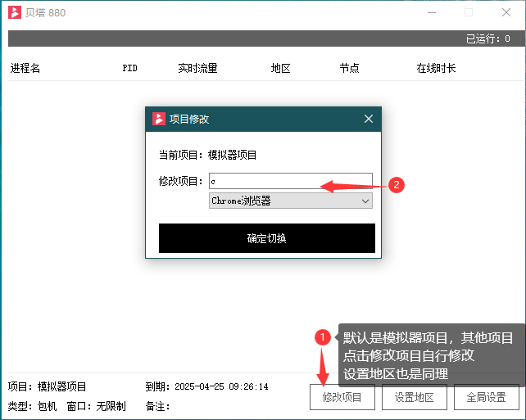Close the 贝塔 880 main window

click(x=506, y=12)
